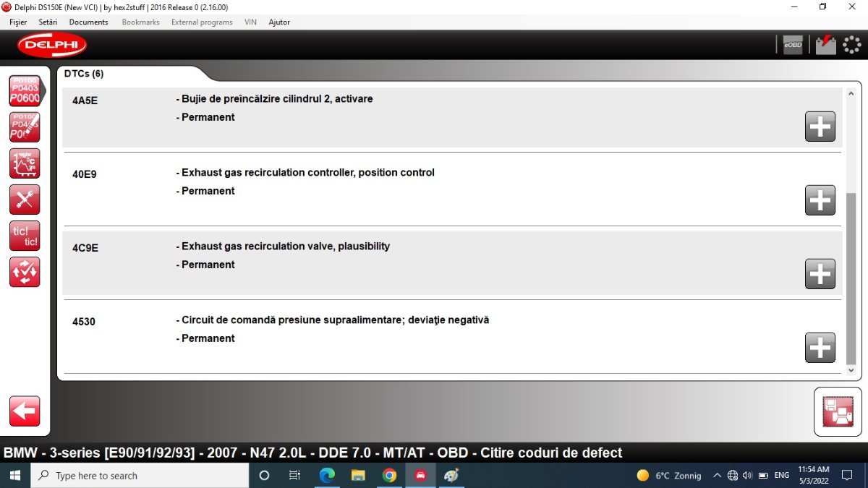Select fault code 40E9
This screenshot has height=488, width=868.
point(84,174)
